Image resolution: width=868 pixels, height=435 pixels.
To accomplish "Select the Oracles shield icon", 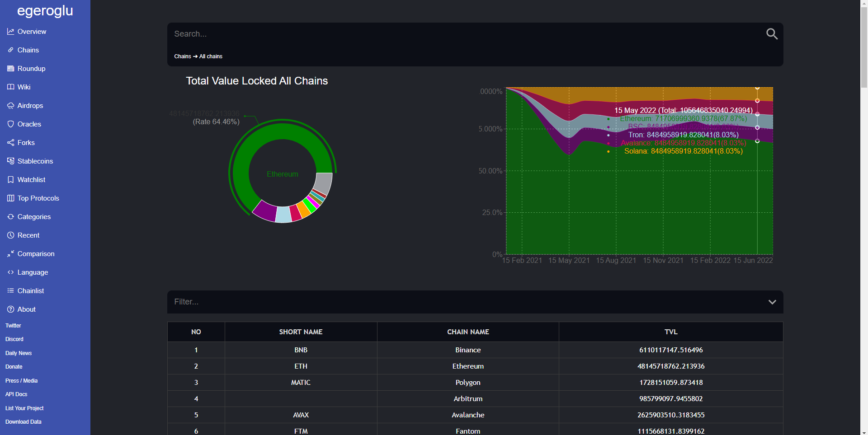I will point(10,124).
